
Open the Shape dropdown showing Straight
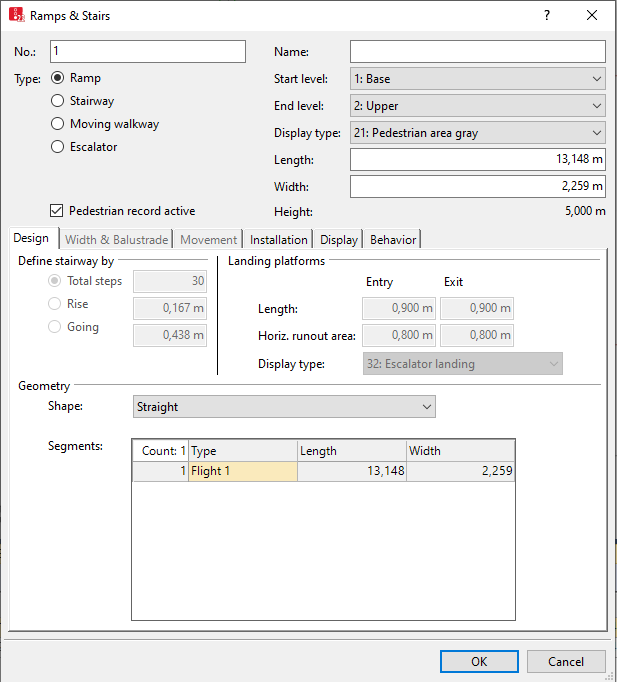click(x=284, y=407)
